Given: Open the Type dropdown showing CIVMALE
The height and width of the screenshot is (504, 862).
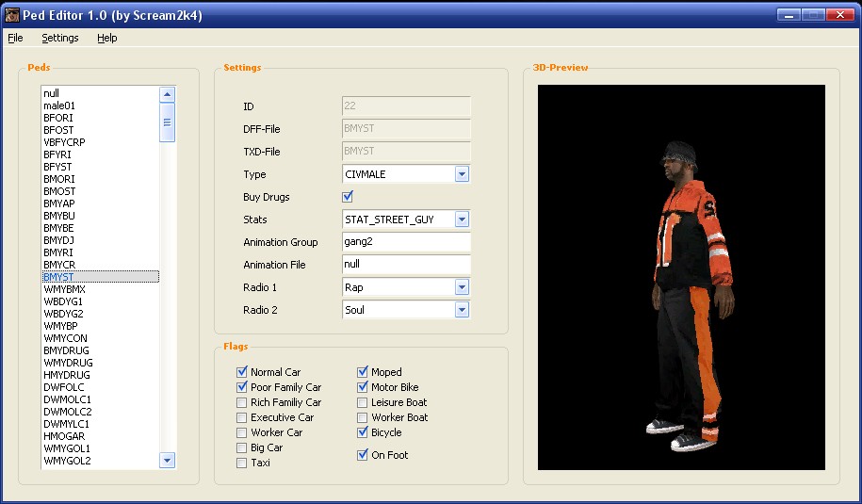Looking at the screenshot, I should pos(406,174).
